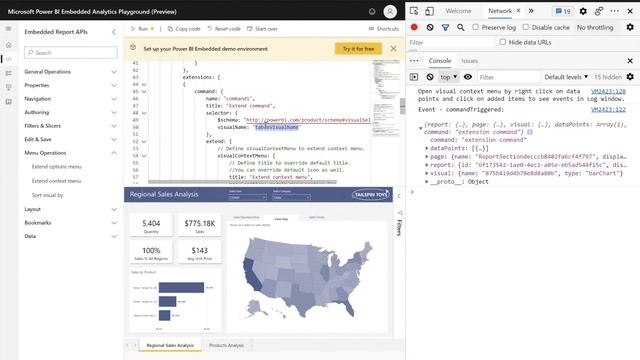Screen dimensions: 640x360
Task: Click the 19 issues badge
Action: (x=563, y=11)
